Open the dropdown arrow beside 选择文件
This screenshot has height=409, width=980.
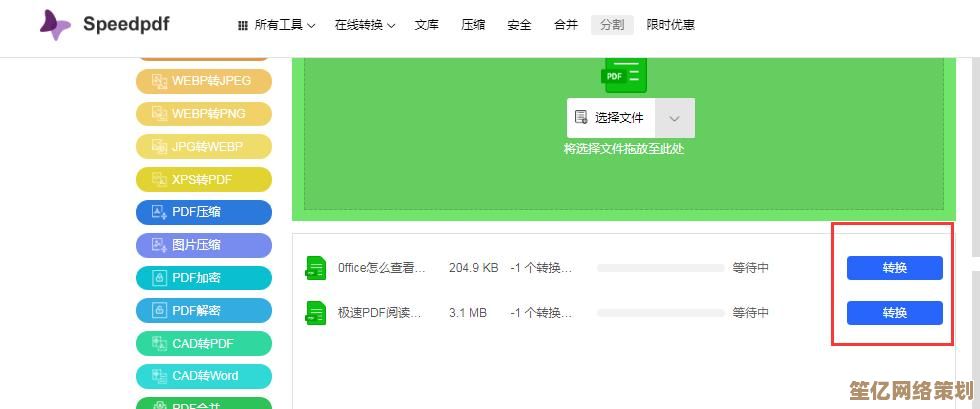click(675, 118)
